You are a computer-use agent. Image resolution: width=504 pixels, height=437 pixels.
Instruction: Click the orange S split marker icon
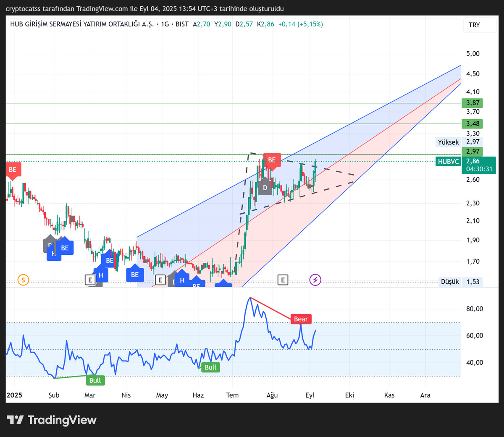click(23, 280)
